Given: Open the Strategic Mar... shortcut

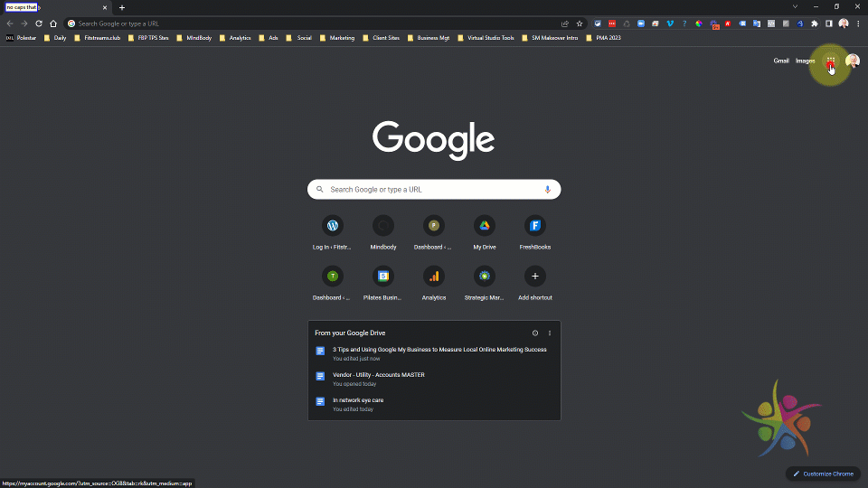Looking at the screenshot, I should (485, 283).
